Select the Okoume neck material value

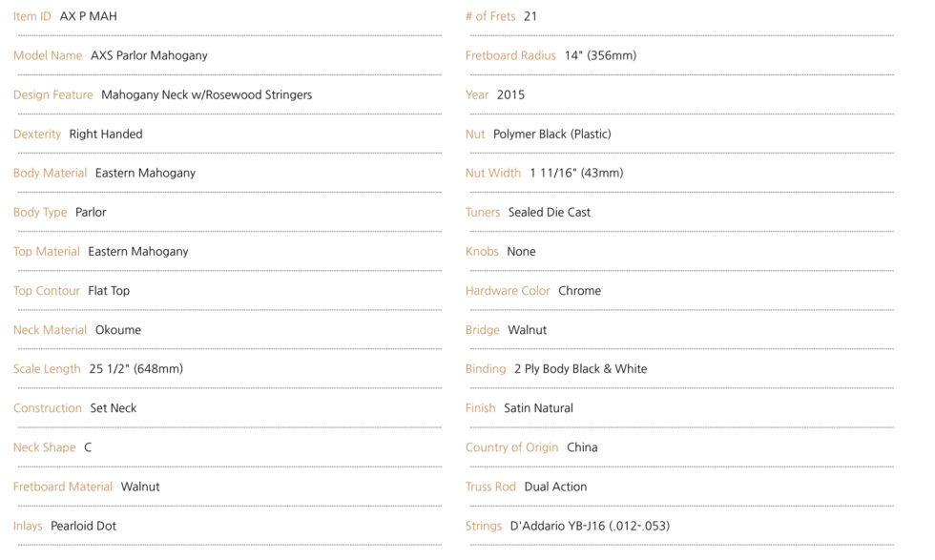(x=118, y=330)
